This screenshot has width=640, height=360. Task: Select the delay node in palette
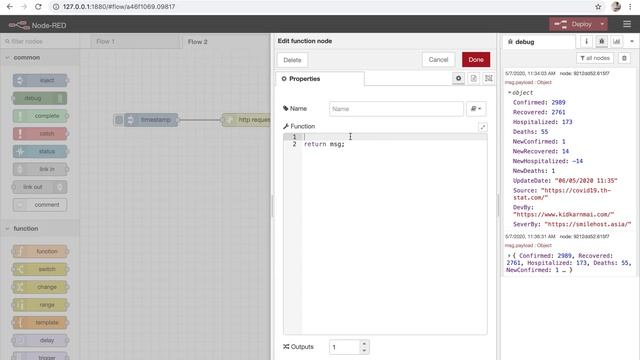(x=40, y=340)
